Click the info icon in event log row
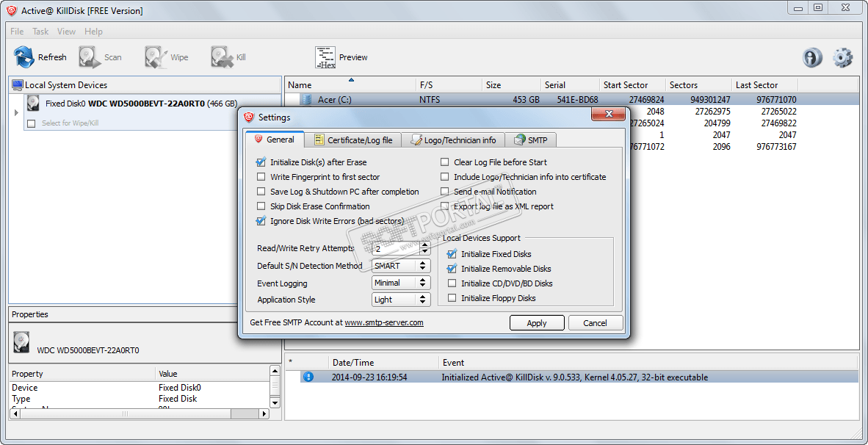The image size is (868, 445). click(308, 377)
